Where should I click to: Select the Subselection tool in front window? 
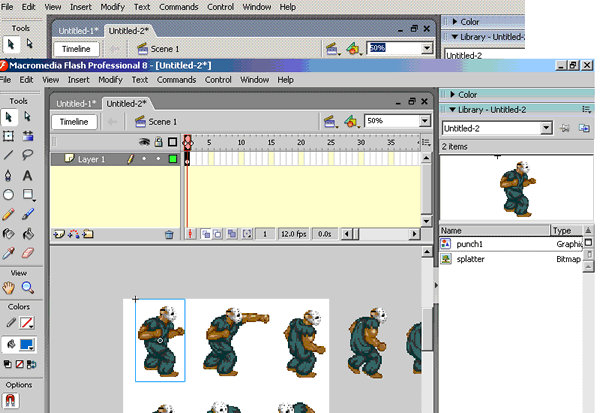28,117
